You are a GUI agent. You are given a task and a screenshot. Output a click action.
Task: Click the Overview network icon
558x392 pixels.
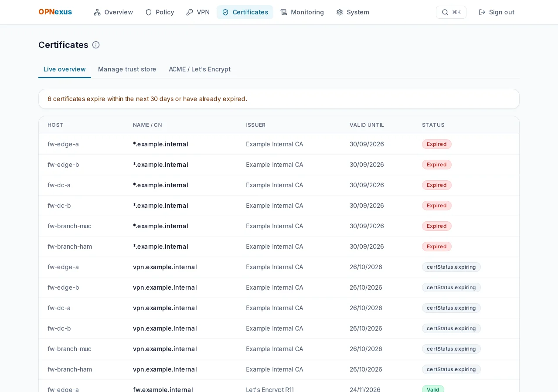[97, 12]
